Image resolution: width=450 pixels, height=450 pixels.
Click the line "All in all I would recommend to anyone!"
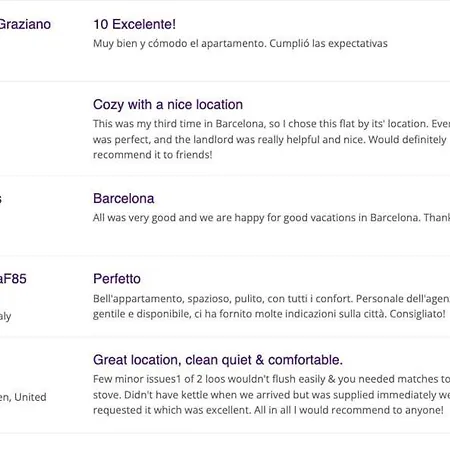click(349, 410)
